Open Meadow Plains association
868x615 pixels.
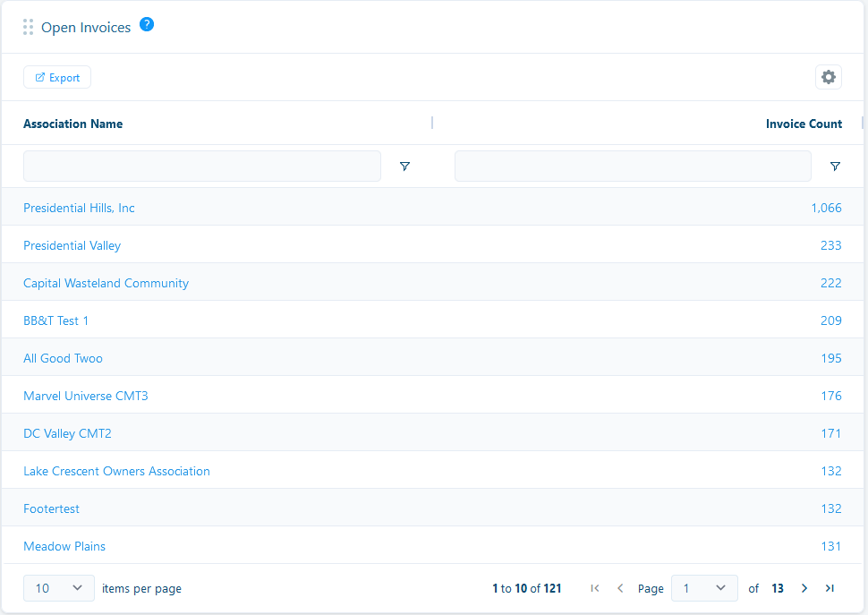[64, 546]
